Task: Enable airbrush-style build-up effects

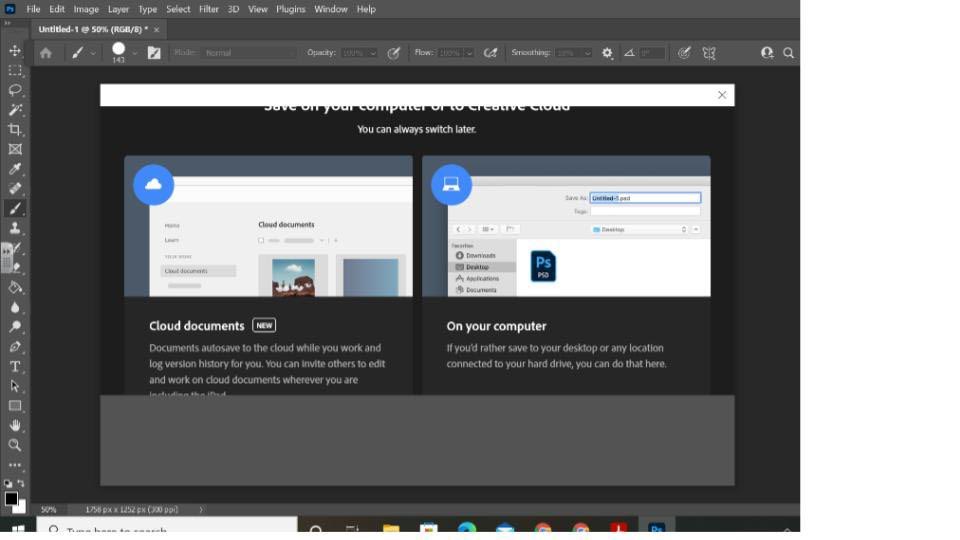Action: (x=490, y=53)
